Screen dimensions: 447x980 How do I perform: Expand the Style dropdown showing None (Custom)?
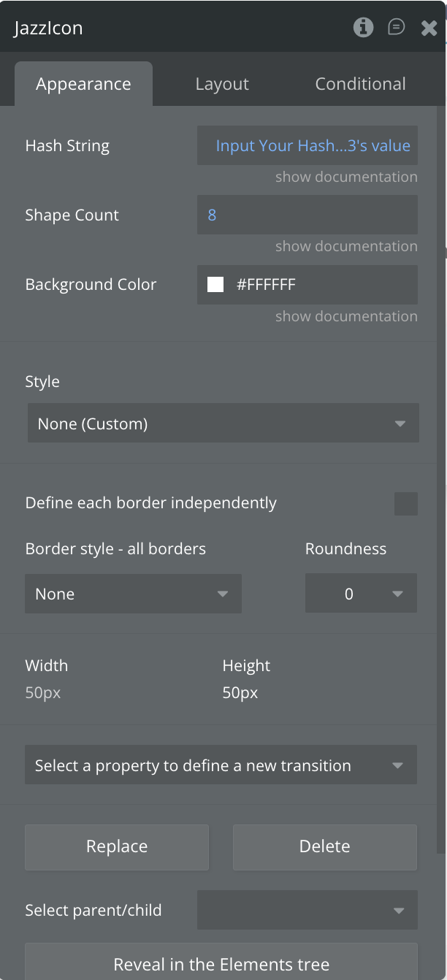click(x=223, y=424)
